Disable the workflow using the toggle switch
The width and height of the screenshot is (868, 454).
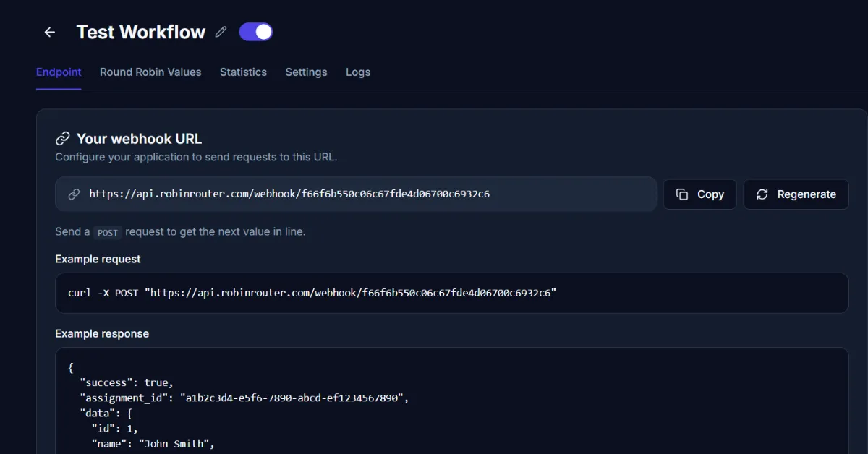tap(255, 31)
